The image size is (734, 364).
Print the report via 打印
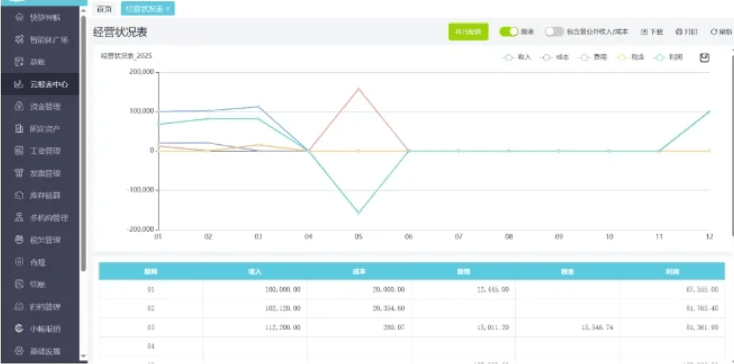point(687,32)
